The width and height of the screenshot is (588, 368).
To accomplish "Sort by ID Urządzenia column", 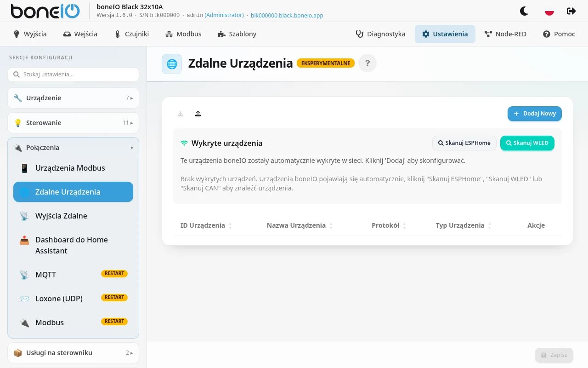I will pos(206,225).
